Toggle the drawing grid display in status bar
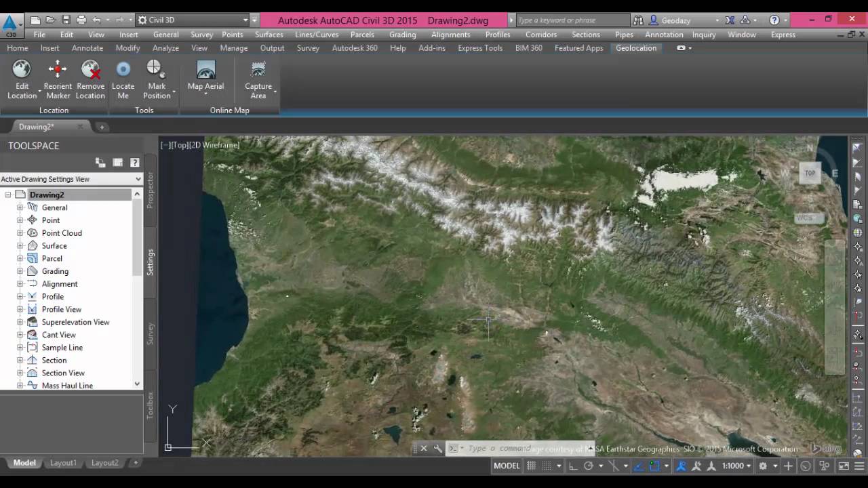The height and width of the screenshot is (488, 868). (x=531, y=466)
